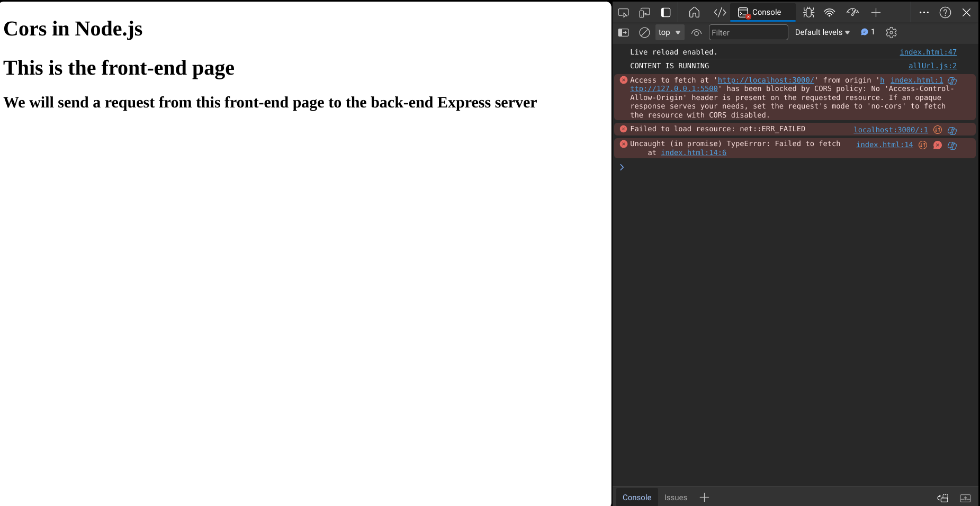980x506 pixels.
Task: Open the performance gauge icon
Action: coord(852,12)
